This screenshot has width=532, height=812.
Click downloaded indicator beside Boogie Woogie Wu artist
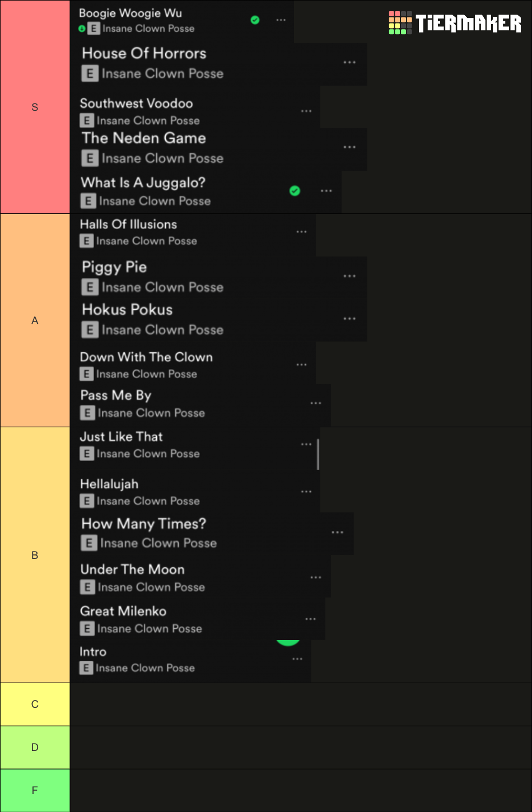point(82,29)
